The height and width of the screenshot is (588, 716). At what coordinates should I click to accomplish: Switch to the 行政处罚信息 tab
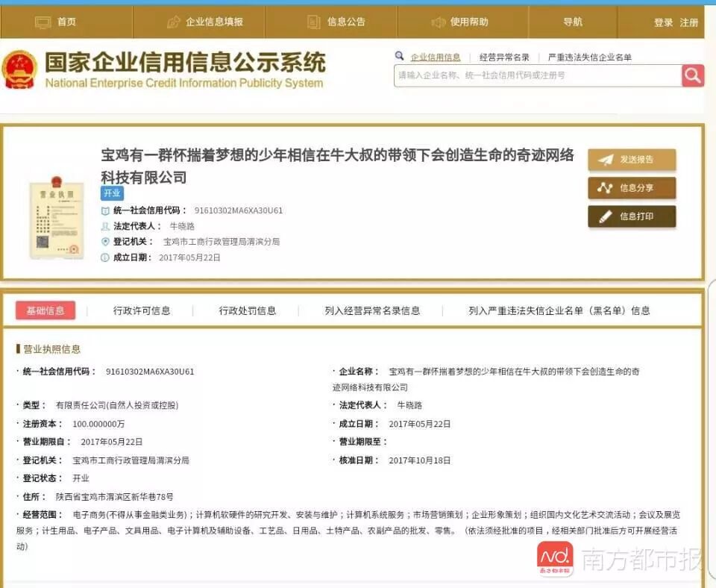[248, 310]
